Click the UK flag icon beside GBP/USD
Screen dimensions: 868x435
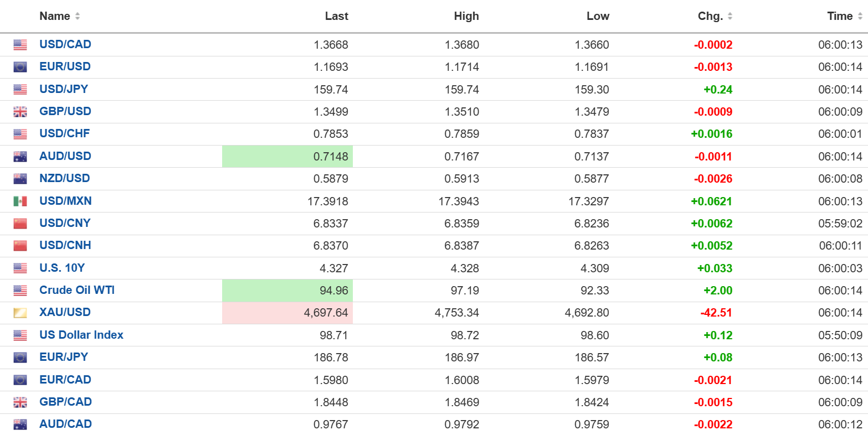coord(20,112)
